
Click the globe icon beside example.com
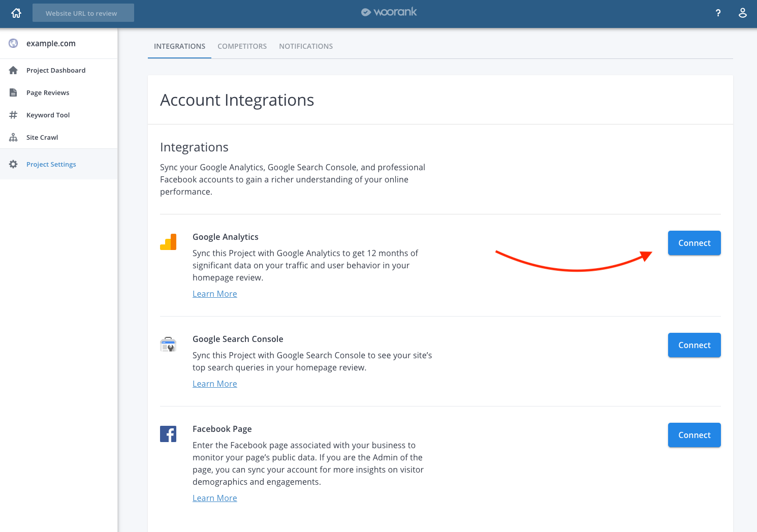click(x=13, y=43)
